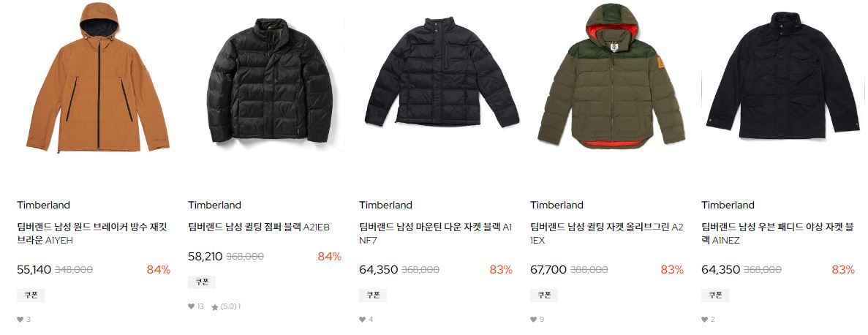This screenshot has width=868, height=335.
Task: Click Timberland brand above the brown windbreaker
Action: [43, 205]
